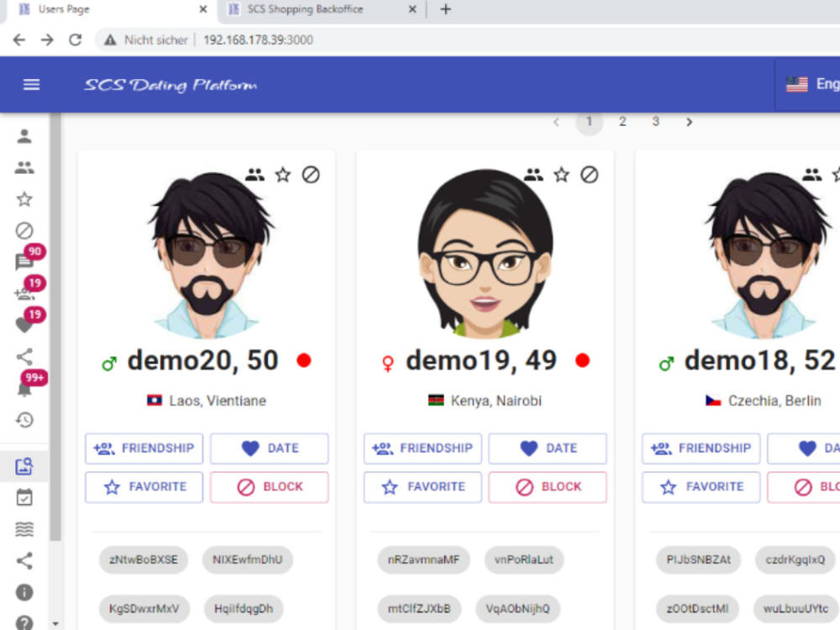Open friend requests icon in sidebar
This screenshot has width=840, height=630.
(24, 293)
